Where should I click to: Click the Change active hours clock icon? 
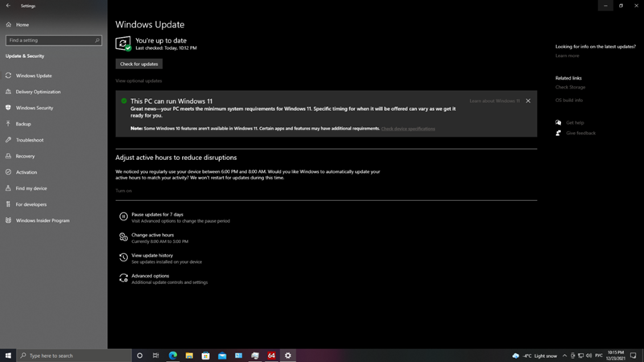pos(123,237)
